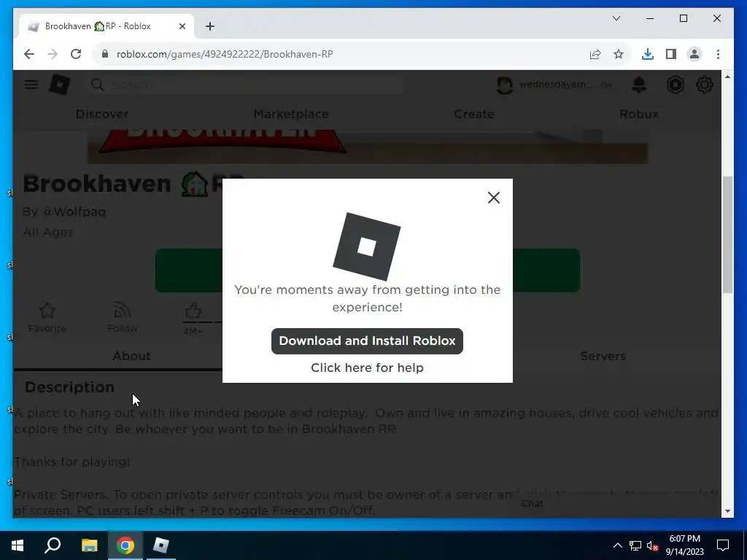Image resolution: width=747 pixels, height=560 pixels.
Task: Toggle Chrome side panel
Action: pos(671,54)
